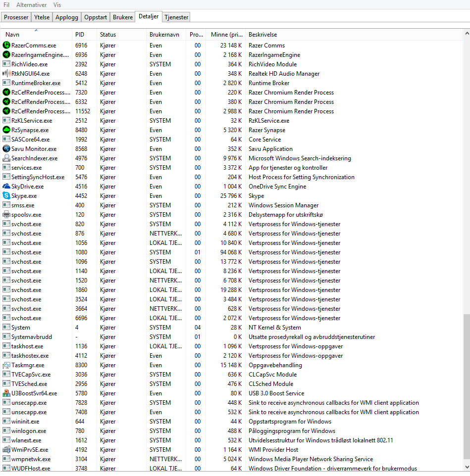Screen dimensions: 470x476
Task: Click the winlogon.exe icon
Action: point(6,431)
